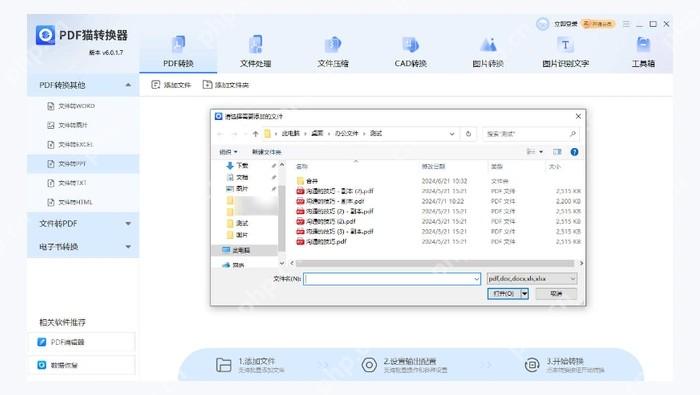Click the blue help icon in dialog
This screenshot has height=395, width=700.
coord(575,152)
